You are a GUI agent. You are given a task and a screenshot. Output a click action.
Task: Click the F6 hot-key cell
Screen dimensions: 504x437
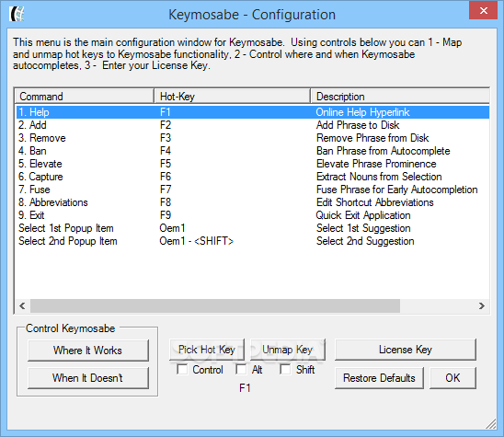tap(166, 177)
